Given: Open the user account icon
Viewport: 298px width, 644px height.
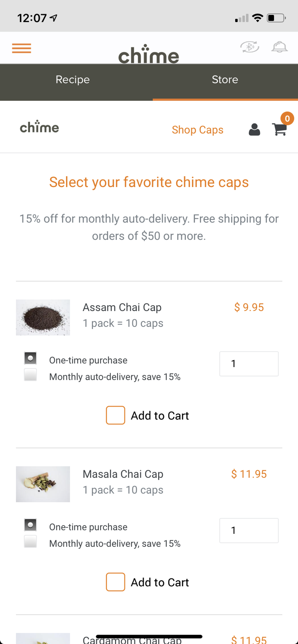Looking at the screenshot, I should point(254,130).
